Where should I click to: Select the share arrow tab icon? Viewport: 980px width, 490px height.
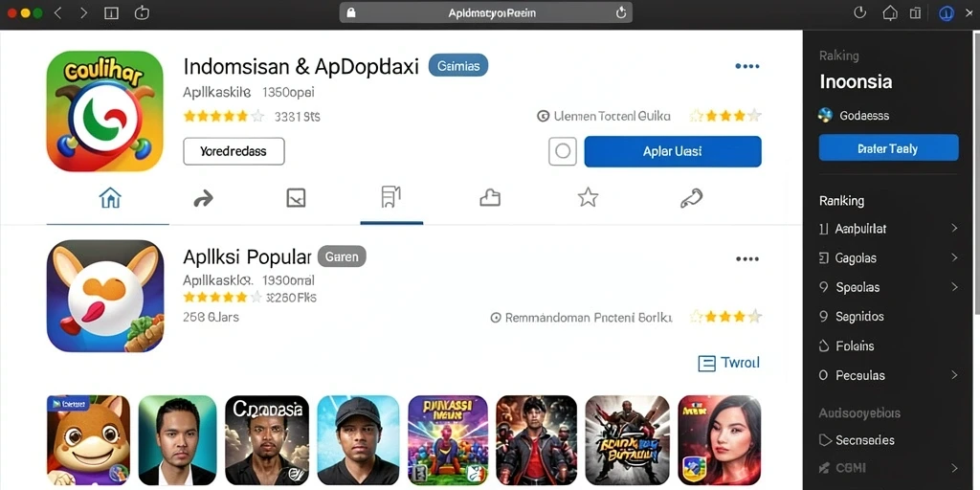click(203, 199)
